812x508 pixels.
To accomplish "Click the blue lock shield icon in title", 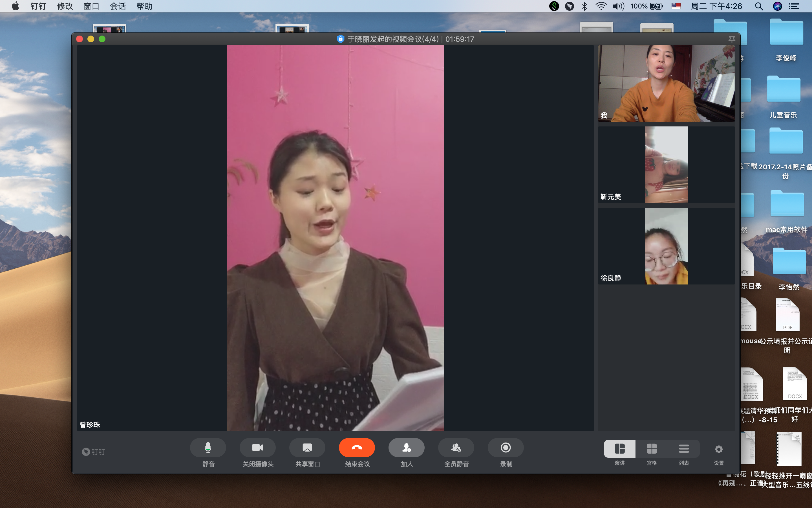I will pyautogui.click(x=341, y=39).
